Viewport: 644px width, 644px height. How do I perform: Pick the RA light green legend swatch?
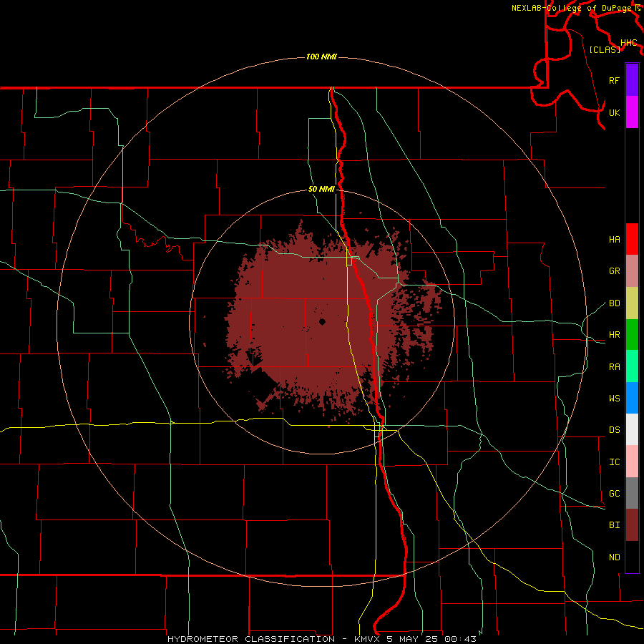(632, 366)
